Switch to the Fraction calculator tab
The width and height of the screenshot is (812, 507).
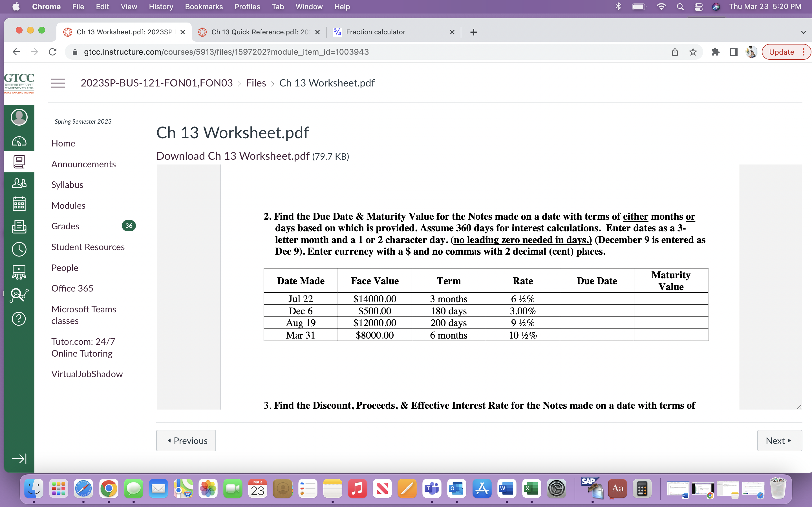[376, 32]
